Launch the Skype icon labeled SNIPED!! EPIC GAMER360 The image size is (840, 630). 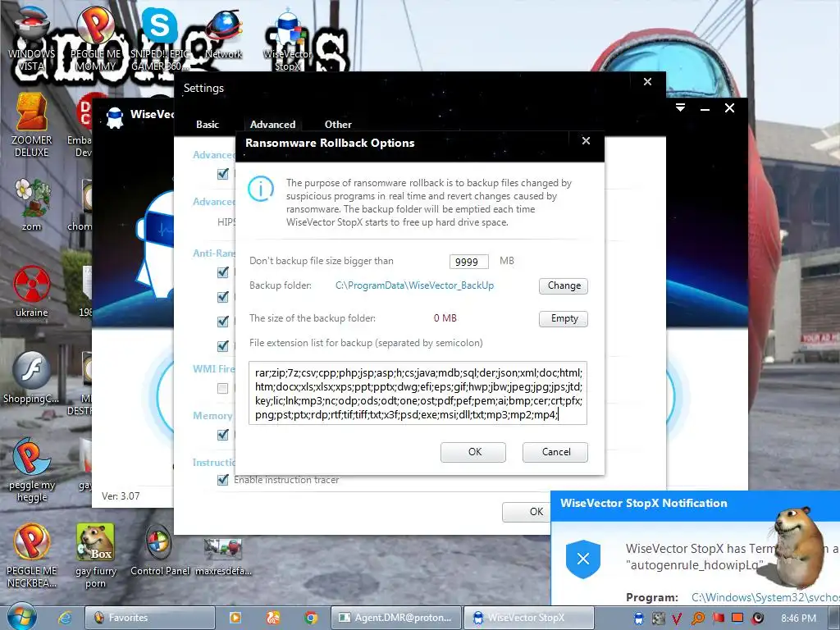(160, 38)
